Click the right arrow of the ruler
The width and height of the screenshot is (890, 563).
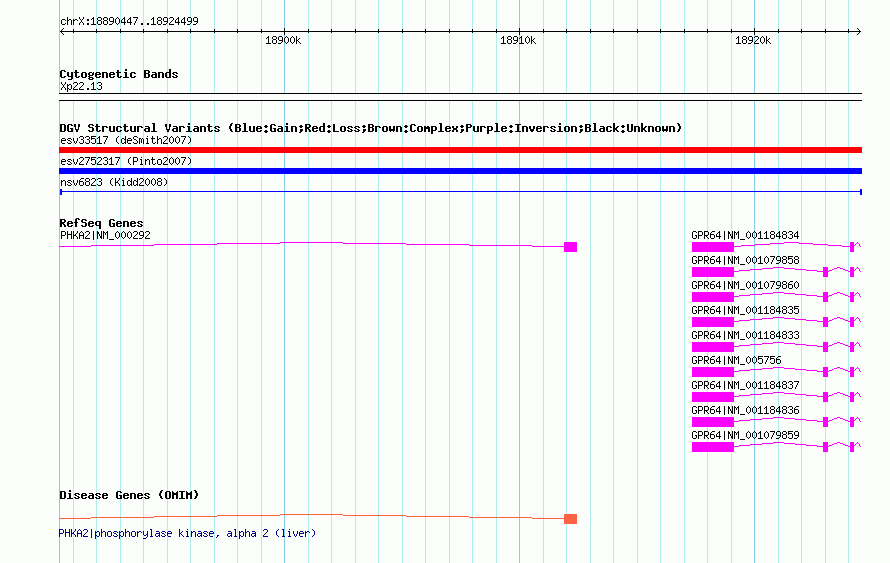click(859, 32)
